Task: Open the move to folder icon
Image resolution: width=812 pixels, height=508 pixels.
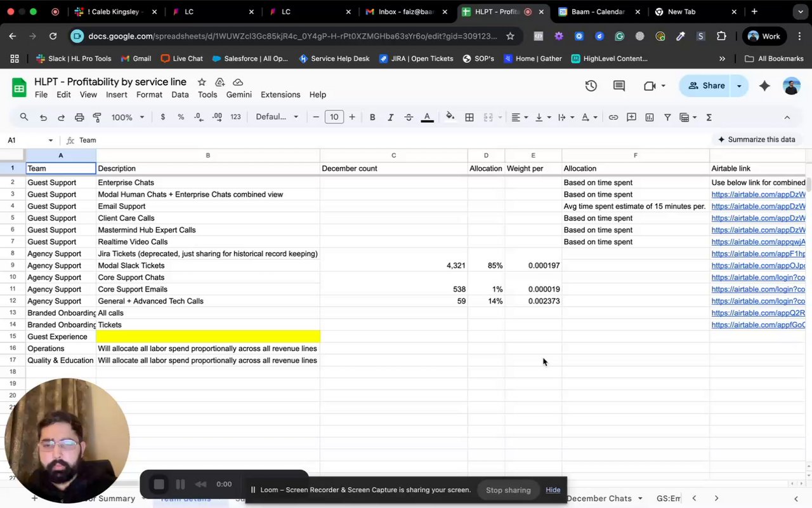Action: point(219,83)
